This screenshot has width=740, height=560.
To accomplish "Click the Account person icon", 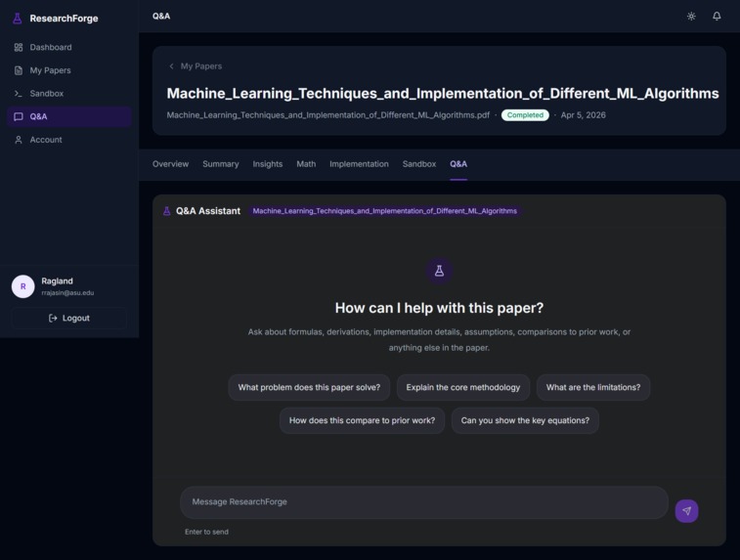I will pos(19,140).
